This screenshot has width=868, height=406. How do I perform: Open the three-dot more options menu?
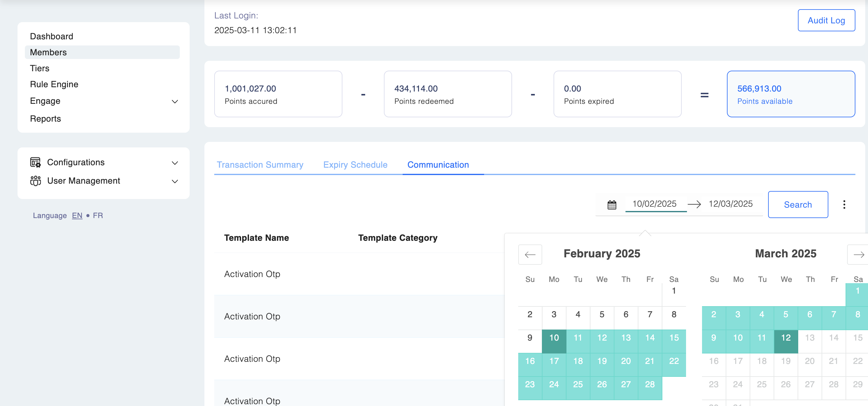click(x=844, y=204)
